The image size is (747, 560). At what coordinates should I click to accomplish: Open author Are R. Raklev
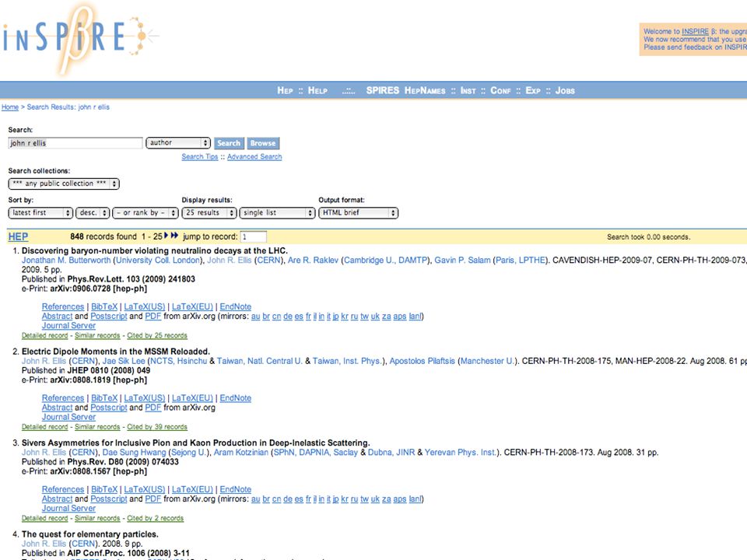click(313, 260)
